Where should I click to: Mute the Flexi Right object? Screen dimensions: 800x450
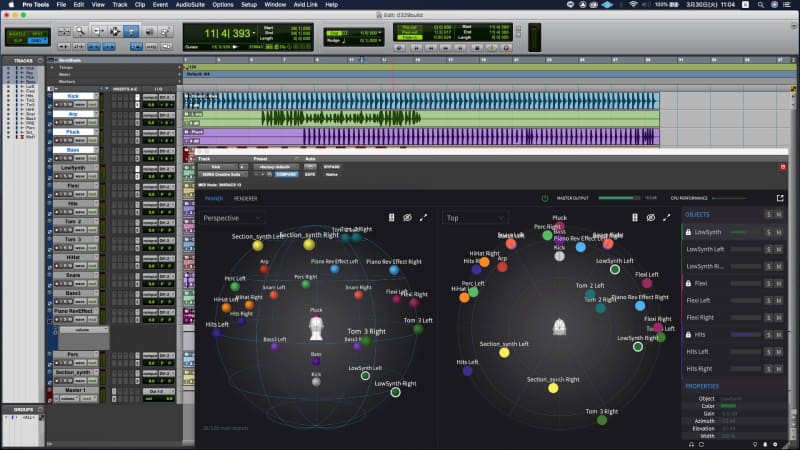779,317
